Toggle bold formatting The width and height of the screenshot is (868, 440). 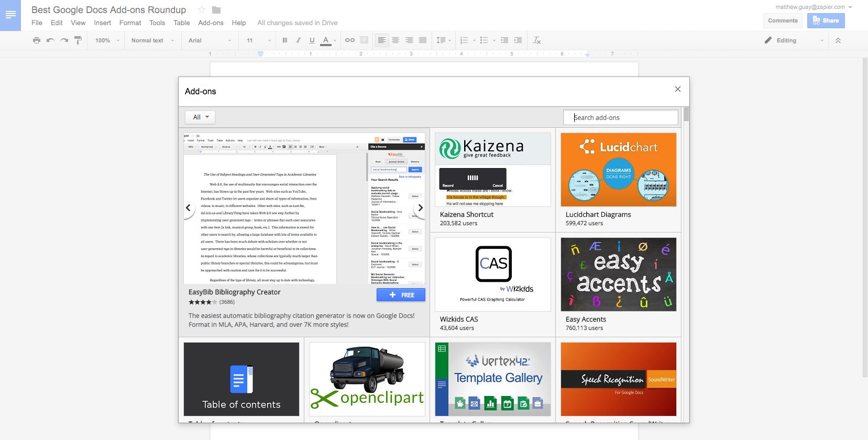tap(285, 40)
